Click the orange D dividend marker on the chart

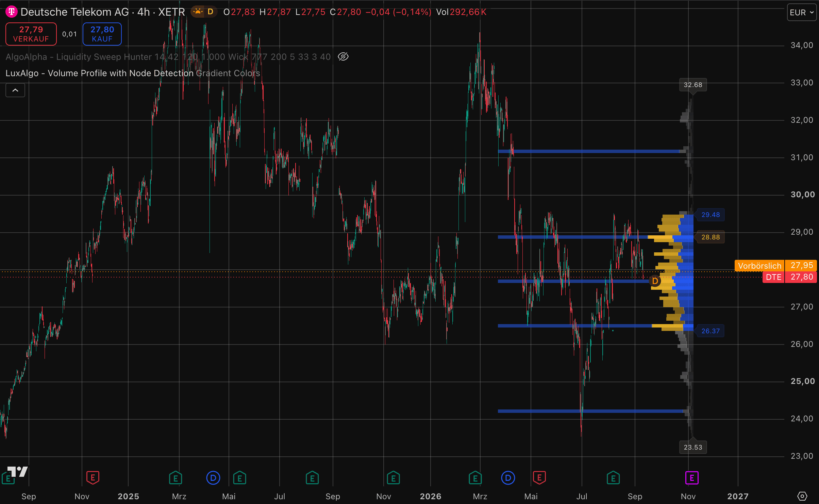[x=655, y=281]
